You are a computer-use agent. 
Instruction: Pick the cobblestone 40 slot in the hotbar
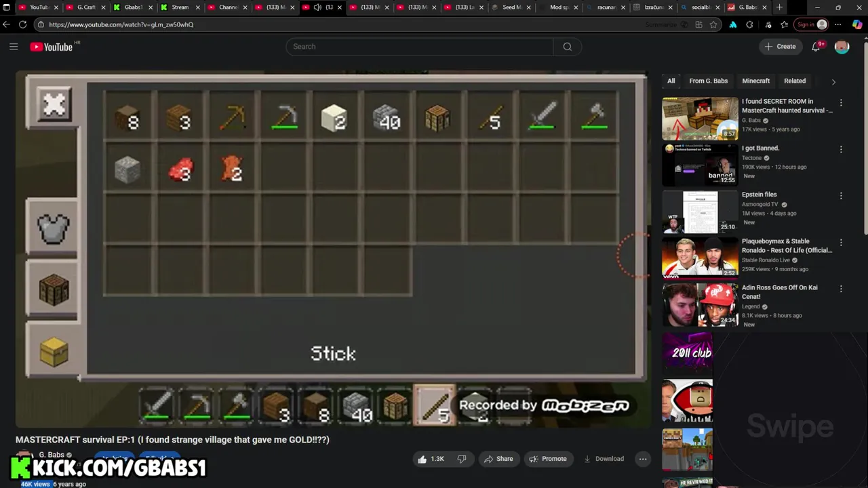pos(356,406)
